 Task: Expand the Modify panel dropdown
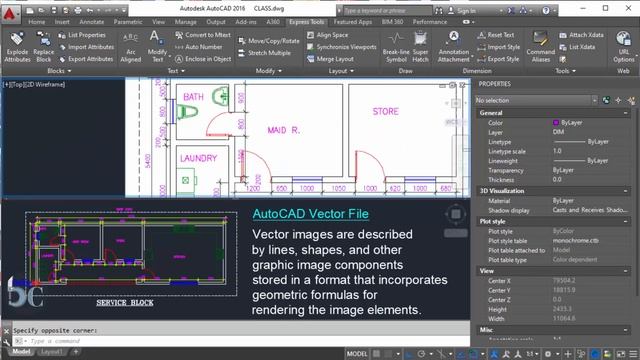269,71
